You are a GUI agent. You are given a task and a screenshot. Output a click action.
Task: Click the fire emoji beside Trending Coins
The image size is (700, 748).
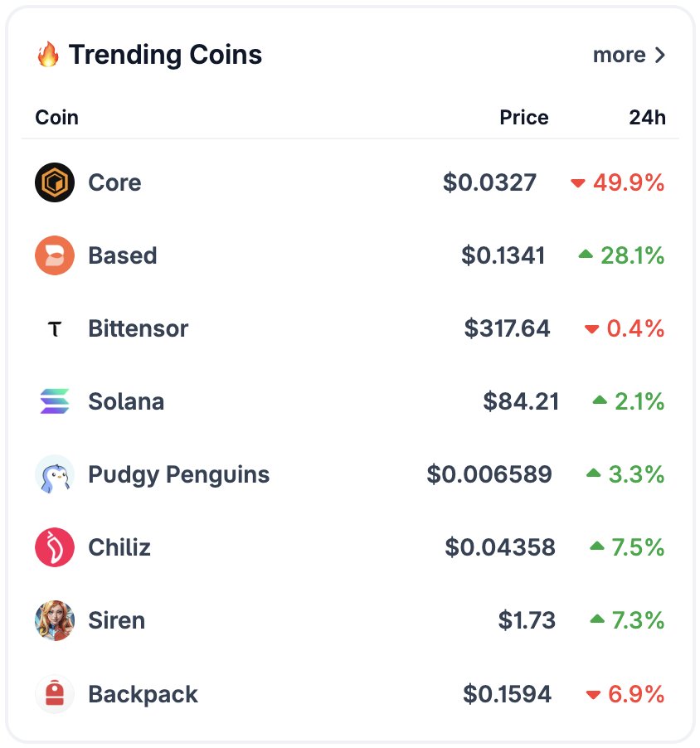(48, 56)
